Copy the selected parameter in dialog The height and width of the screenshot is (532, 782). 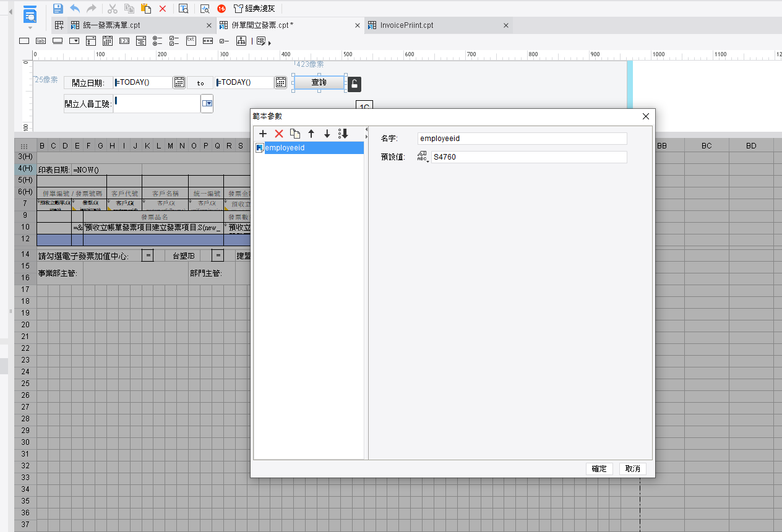(295, 134)
